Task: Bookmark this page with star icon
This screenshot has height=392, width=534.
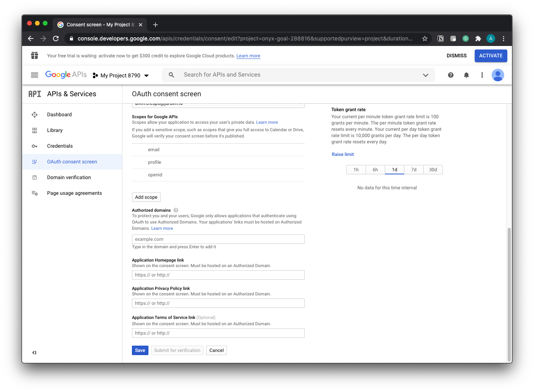Action: (x=424, y=38)
